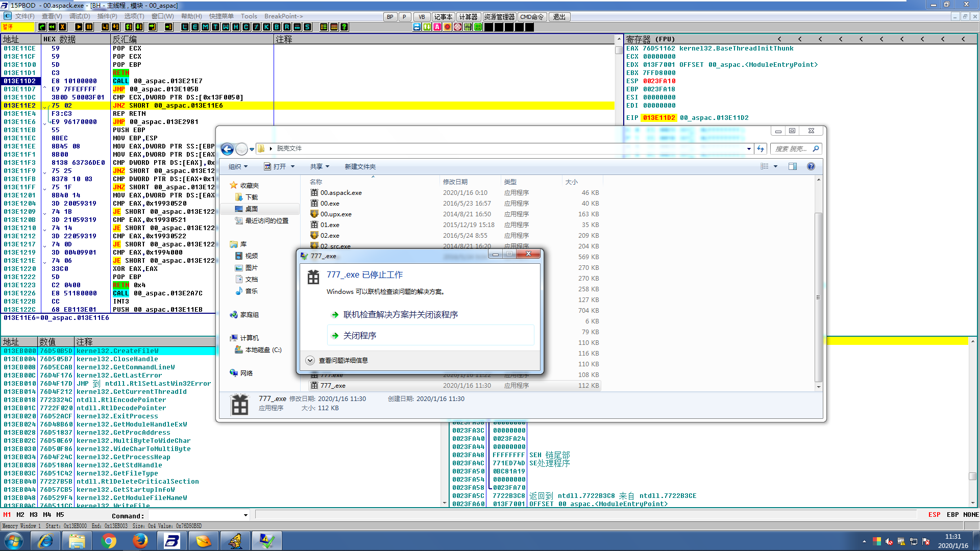Viewport: 980px width, 551px height.
Task: Open the 插件(P) menu
Action: click(x=107, y=16)
